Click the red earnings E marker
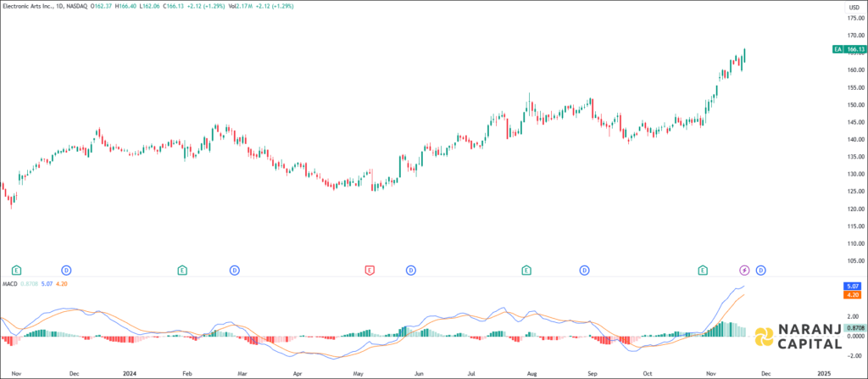The width and height of the screenshot is (868, 379). (370, 270)
